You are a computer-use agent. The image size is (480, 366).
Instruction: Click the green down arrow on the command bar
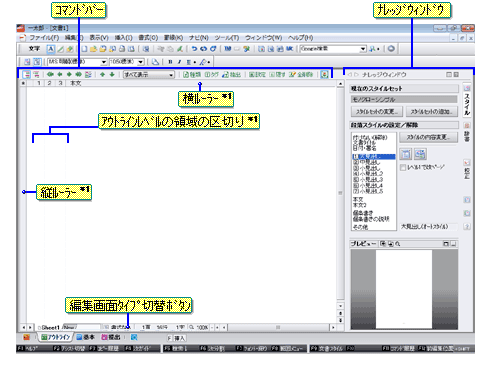tap(112, 74)
